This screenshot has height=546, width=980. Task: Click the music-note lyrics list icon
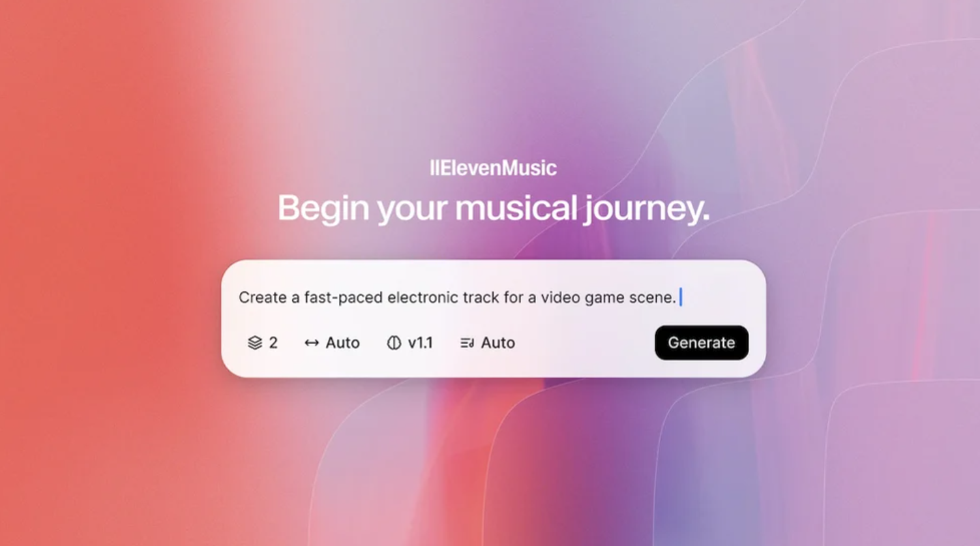pyautogui.click(x=467, y=342)
